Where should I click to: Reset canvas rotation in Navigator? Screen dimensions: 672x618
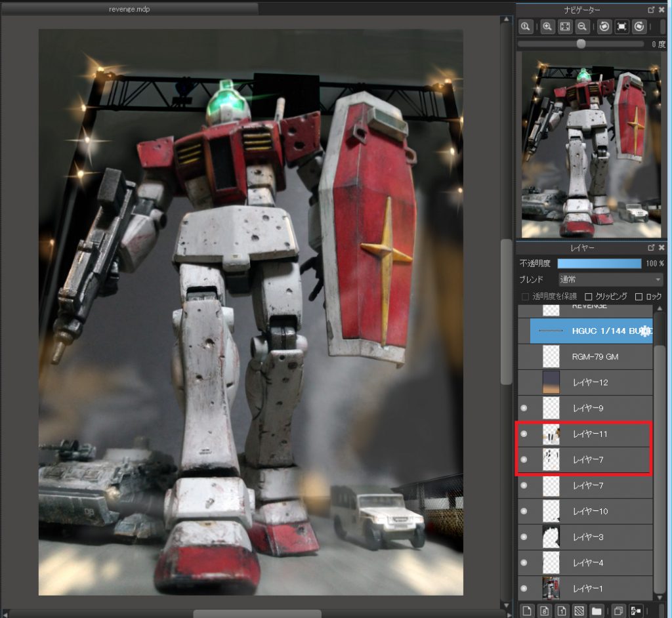[x=621, y=27]
